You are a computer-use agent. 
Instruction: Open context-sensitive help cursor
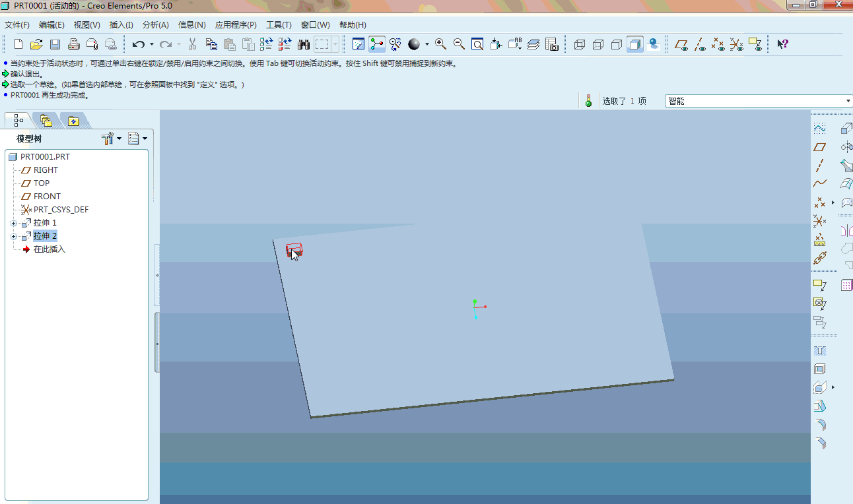click(x=782, y=44)
